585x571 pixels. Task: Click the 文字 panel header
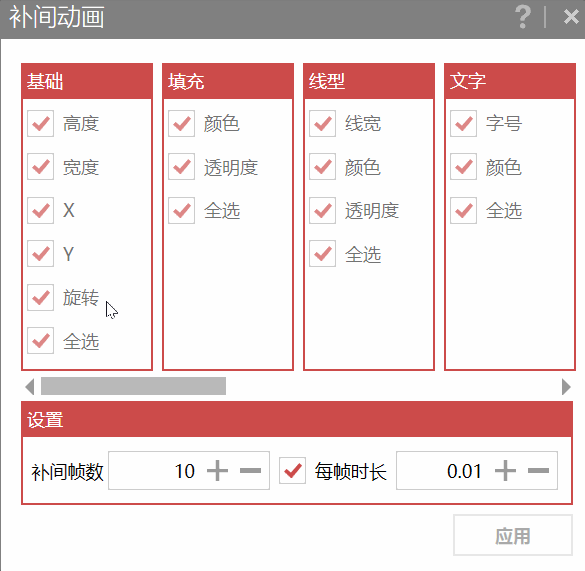tap(510, 81)
